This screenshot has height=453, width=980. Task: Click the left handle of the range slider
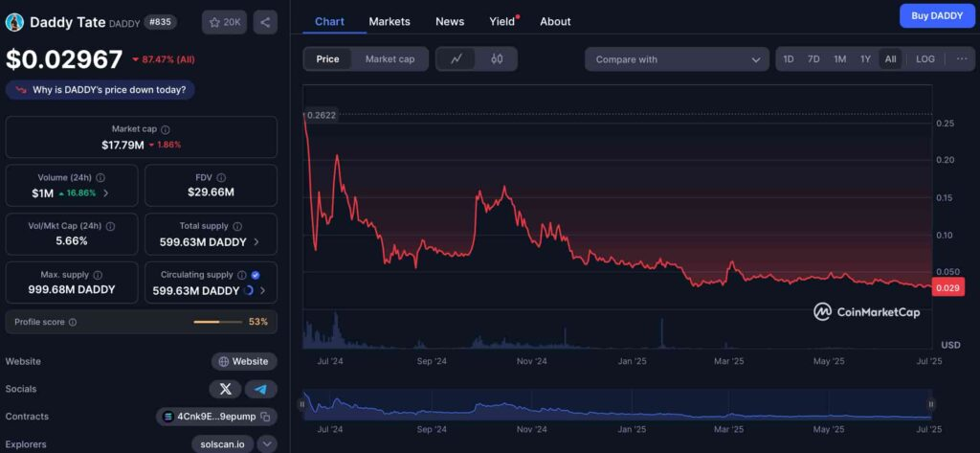coord(302,405)
